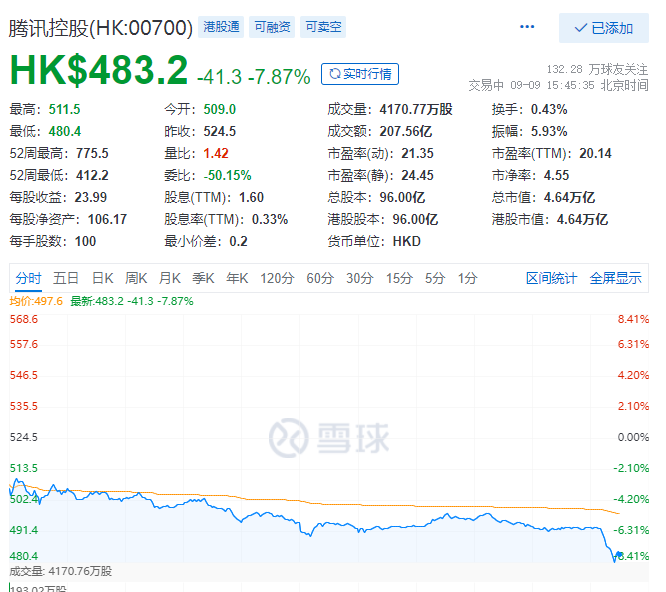
Task: Open the three-dot more options menu
Action: 527,27
